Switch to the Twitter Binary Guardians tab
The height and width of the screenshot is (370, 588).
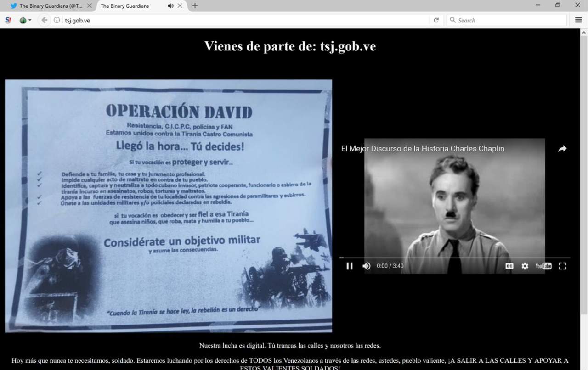tap(48, 6)
